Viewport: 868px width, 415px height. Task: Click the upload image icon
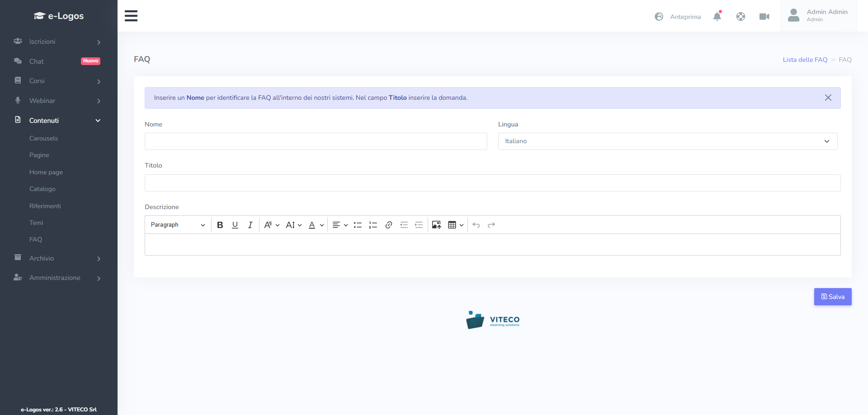coord(436,225)
